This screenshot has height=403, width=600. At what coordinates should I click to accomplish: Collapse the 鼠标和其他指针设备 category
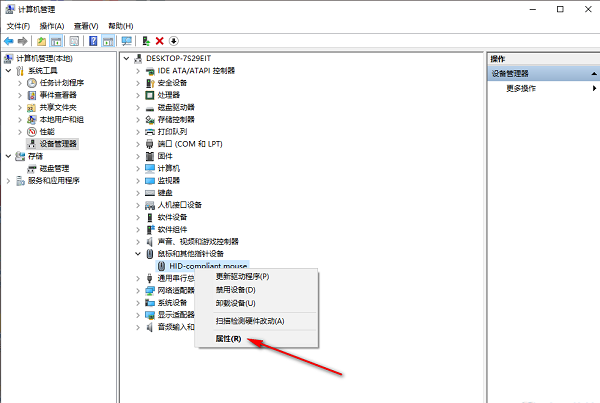138,254
